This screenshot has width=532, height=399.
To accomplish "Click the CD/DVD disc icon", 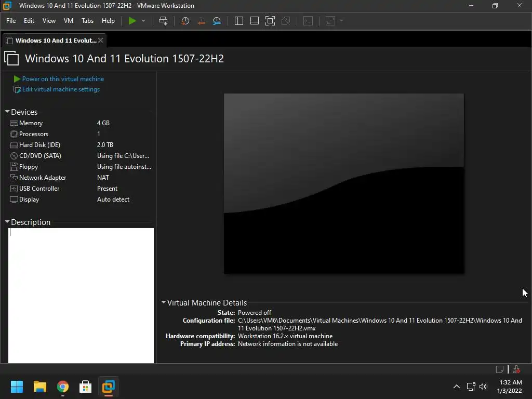I will pos(14,156).
